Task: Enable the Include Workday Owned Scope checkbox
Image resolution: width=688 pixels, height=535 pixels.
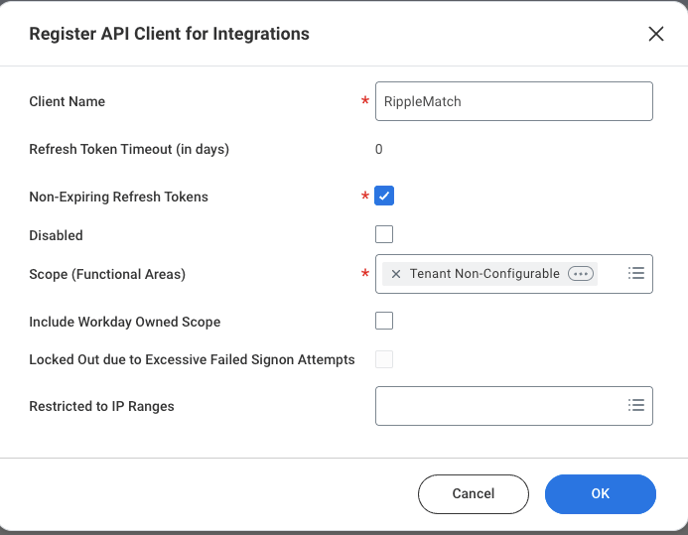Action: coord(384,321)
